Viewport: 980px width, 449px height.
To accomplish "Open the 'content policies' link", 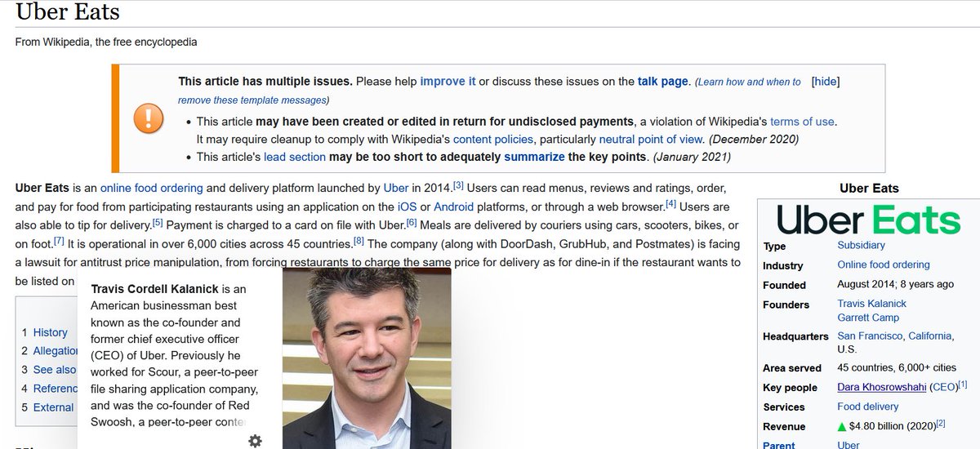I will pos(493,140).
